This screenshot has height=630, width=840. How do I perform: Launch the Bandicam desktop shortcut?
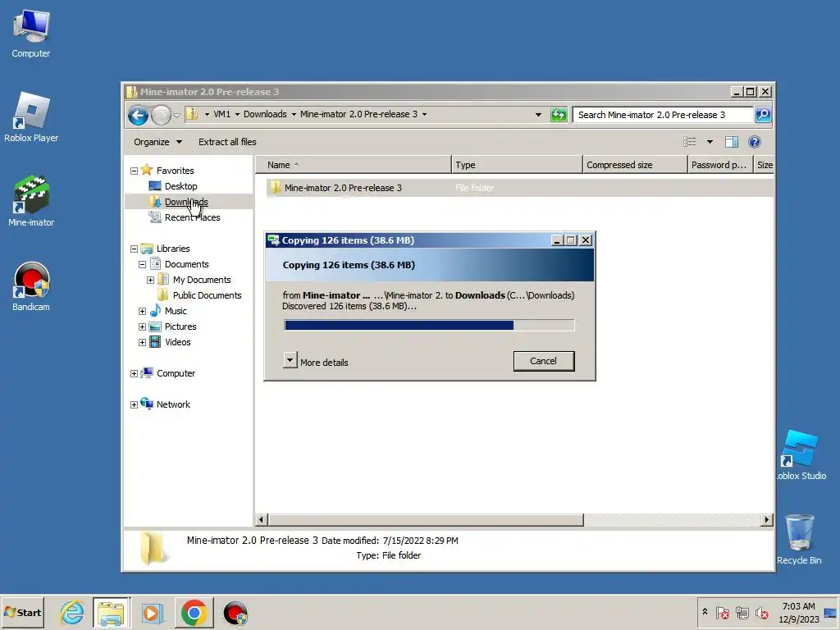31,286
